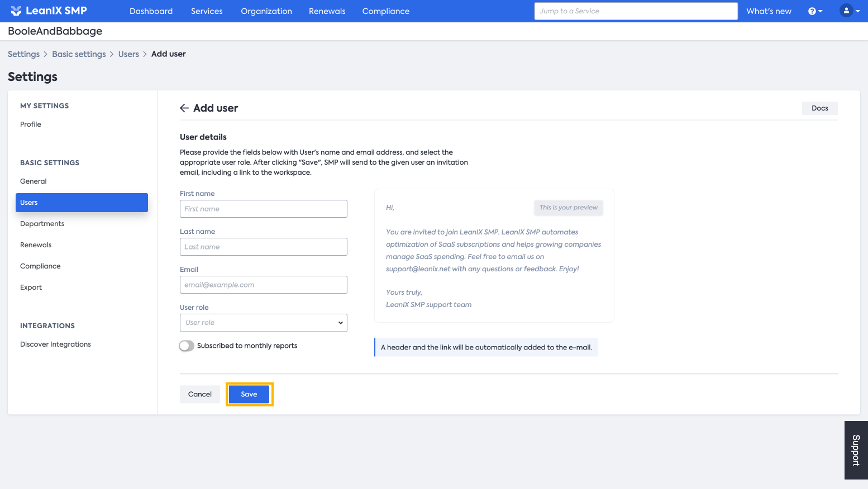Click the First name field

tap(264, 209)
